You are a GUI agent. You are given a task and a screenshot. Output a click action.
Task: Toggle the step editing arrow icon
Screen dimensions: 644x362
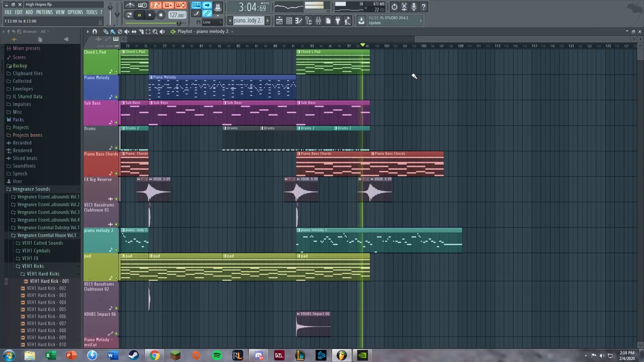pos(207,5)
